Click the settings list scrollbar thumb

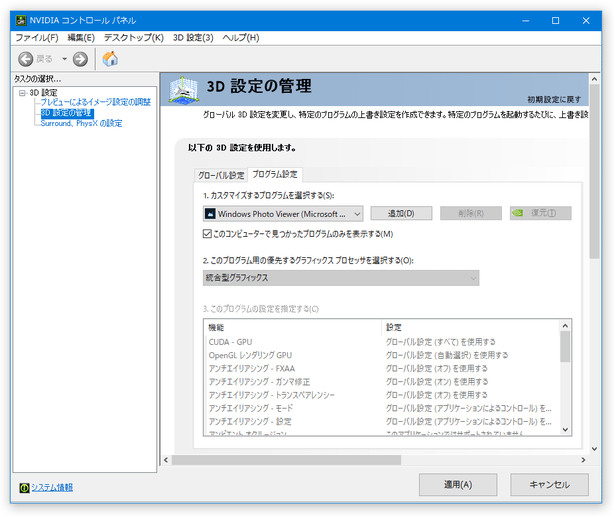tap(565, 346)
